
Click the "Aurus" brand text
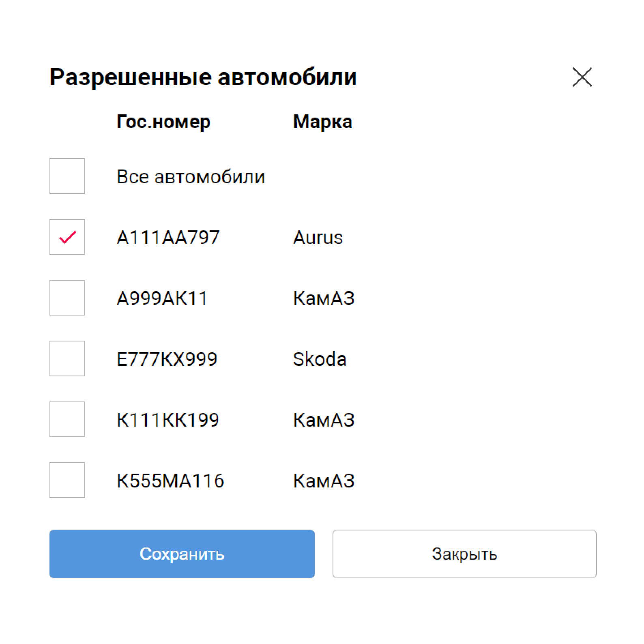[x=318, y=238]
